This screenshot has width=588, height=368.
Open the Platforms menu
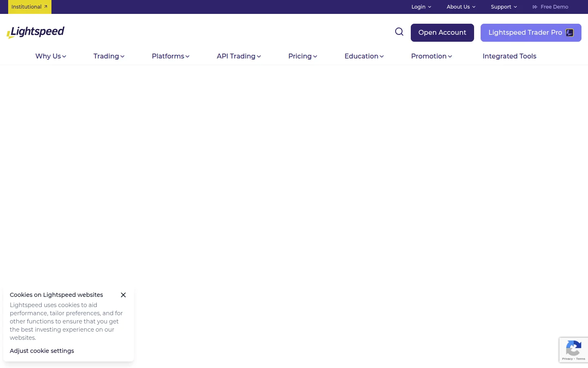(x=170, y=56)
